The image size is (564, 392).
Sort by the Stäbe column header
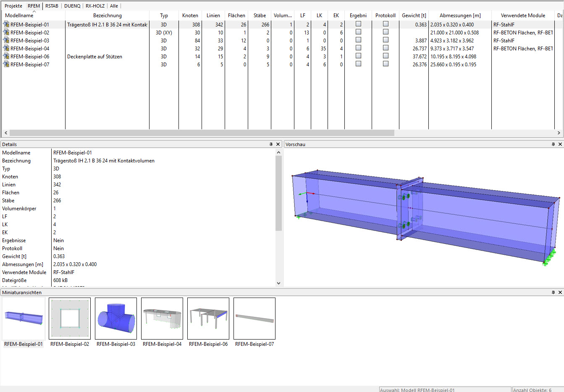click(x=260, y=16)
